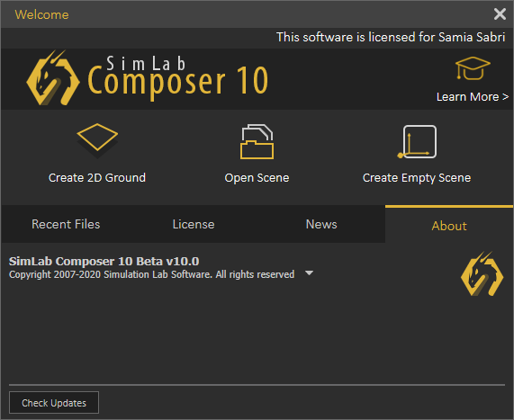The height and width of the screenshot is (420, 514).
Task: Click the Create 2D Ground label
Action: click(97, 177)
